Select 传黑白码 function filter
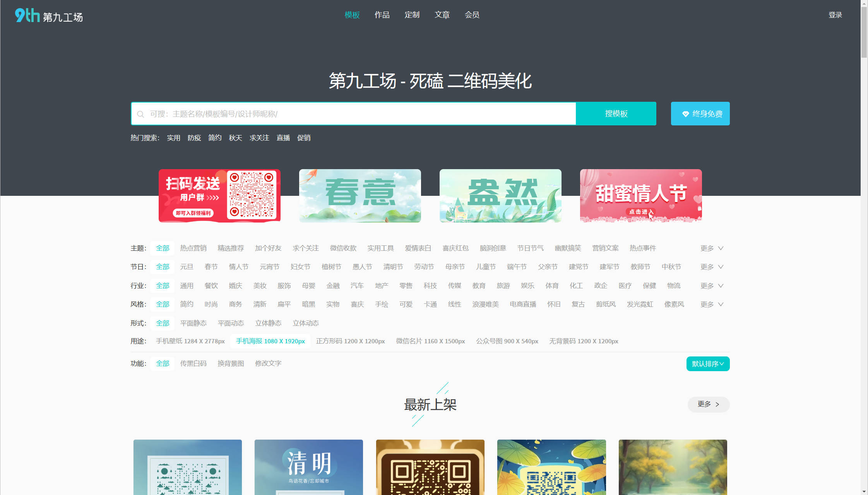 193,363
